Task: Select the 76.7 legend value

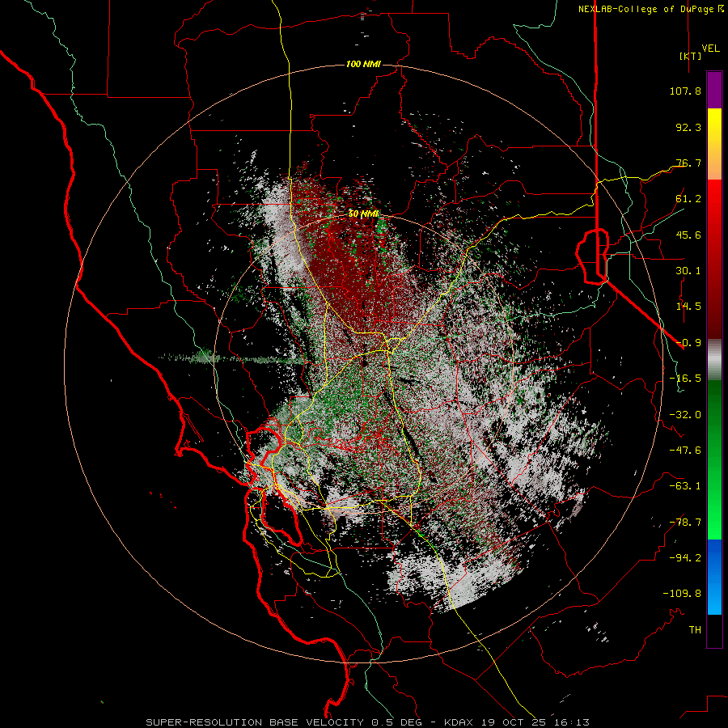Action: tap(688, 163)
